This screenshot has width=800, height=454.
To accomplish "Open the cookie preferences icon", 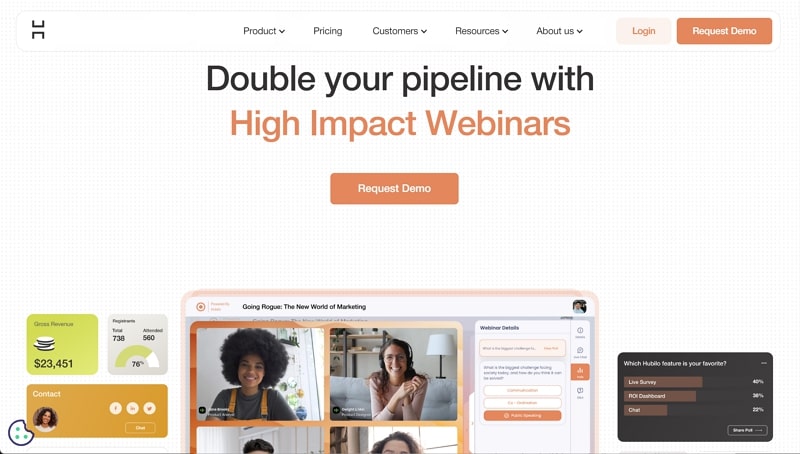I will pyautogui.click(x=21, y=433).
